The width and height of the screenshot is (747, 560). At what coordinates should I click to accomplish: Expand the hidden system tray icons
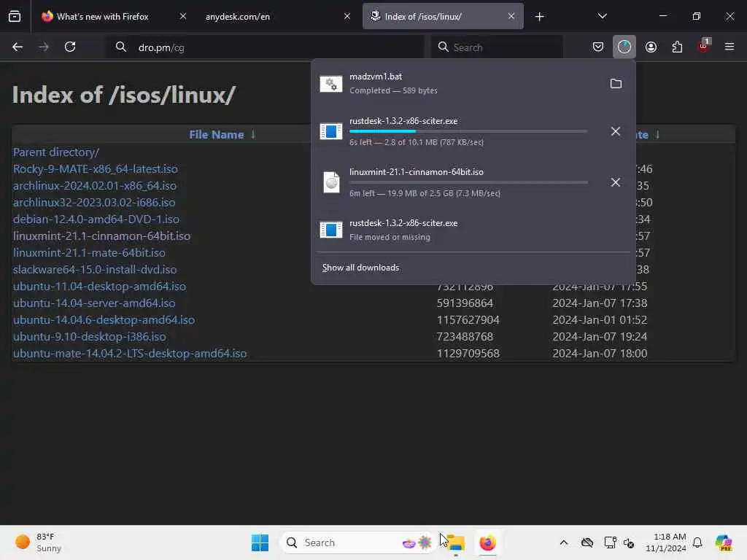[x=564, y=542]
